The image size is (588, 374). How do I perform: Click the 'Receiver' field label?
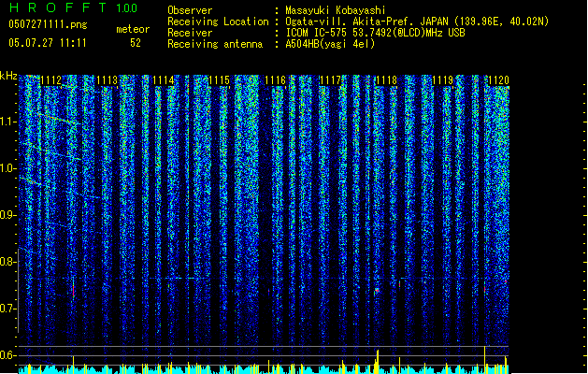click(190, 33)
